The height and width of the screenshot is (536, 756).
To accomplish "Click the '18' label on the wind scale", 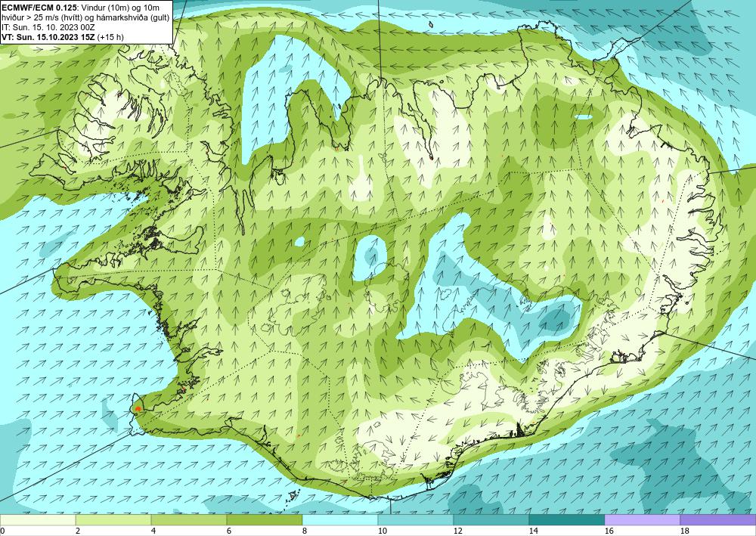I will (685, 531).
